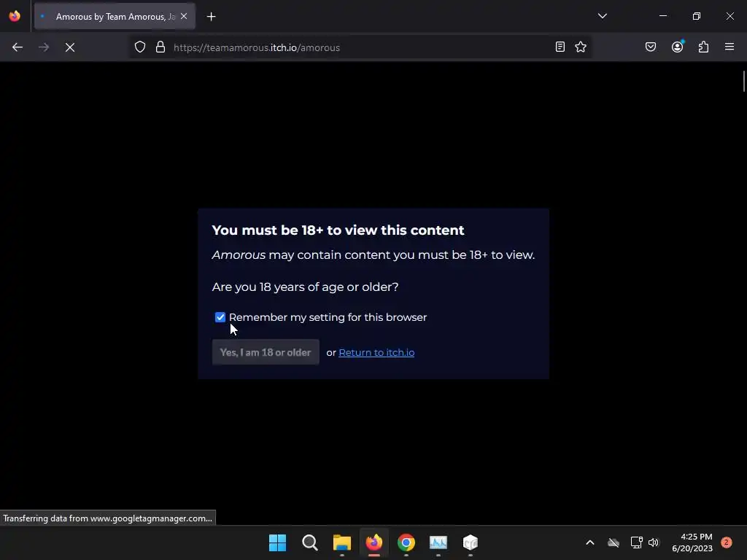Open Firefox account menu
This screenshot has height=560, width=747.
click(677, 47)
